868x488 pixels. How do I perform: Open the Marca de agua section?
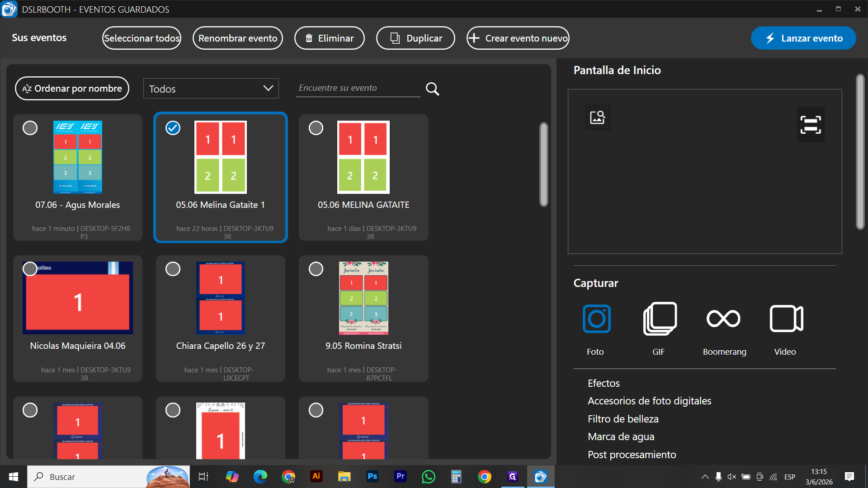point(621,436)
